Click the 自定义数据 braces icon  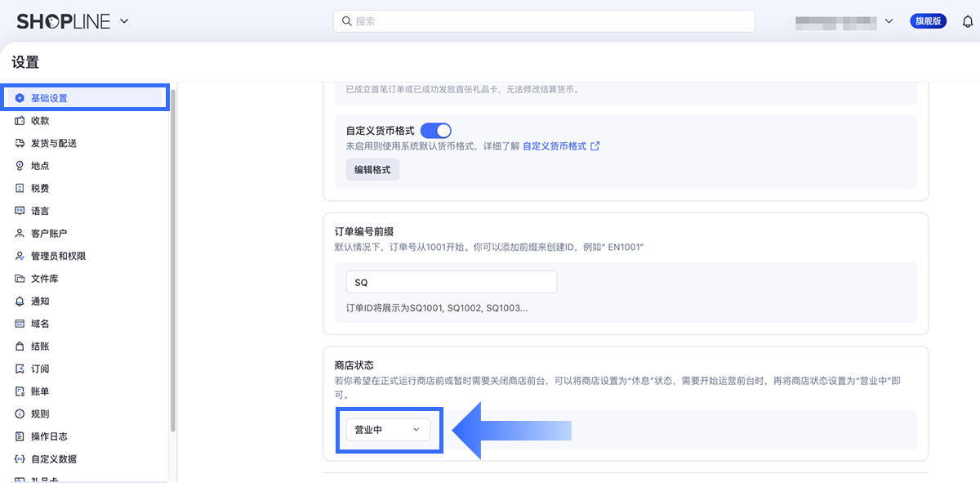click(20, 459)
